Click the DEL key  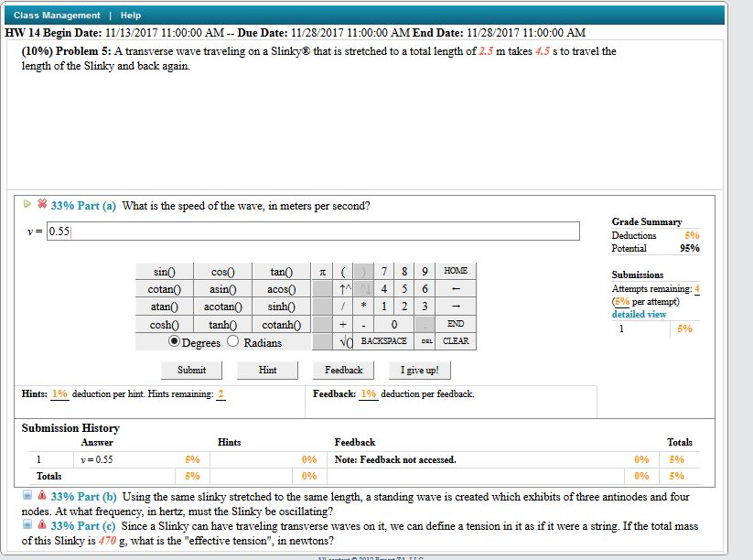(426, 341)
